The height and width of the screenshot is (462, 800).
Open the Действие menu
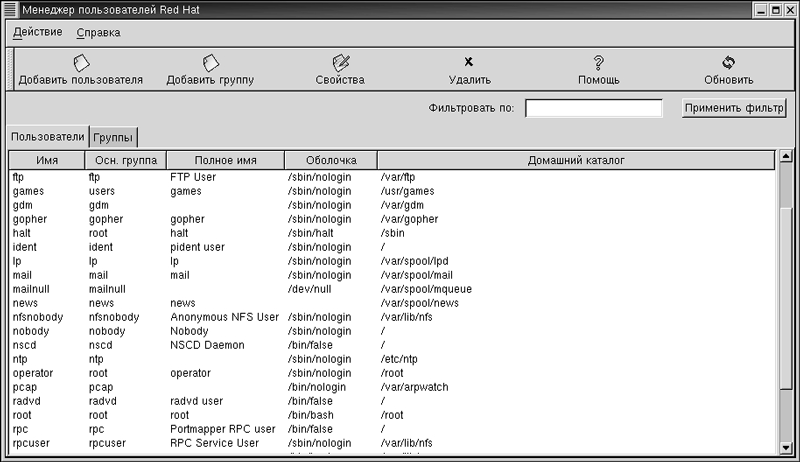tap(38, 32)
